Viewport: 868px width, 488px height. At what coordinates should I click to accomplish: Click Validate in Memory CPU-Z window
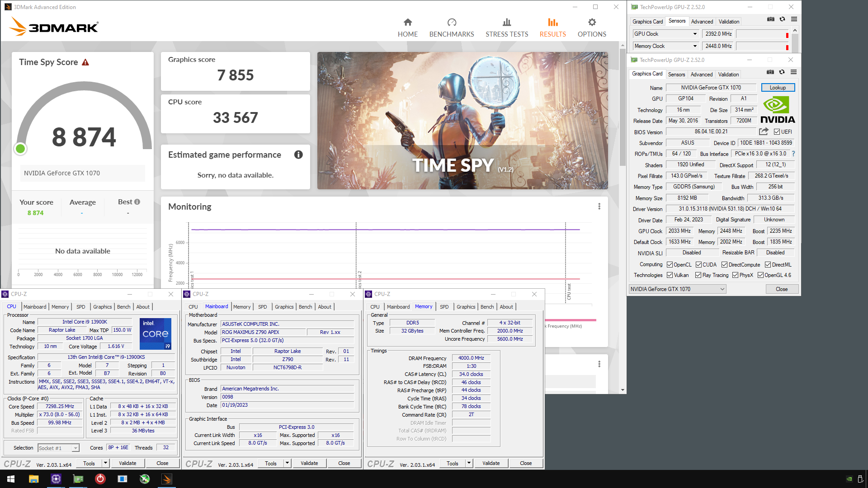(491, 463)
